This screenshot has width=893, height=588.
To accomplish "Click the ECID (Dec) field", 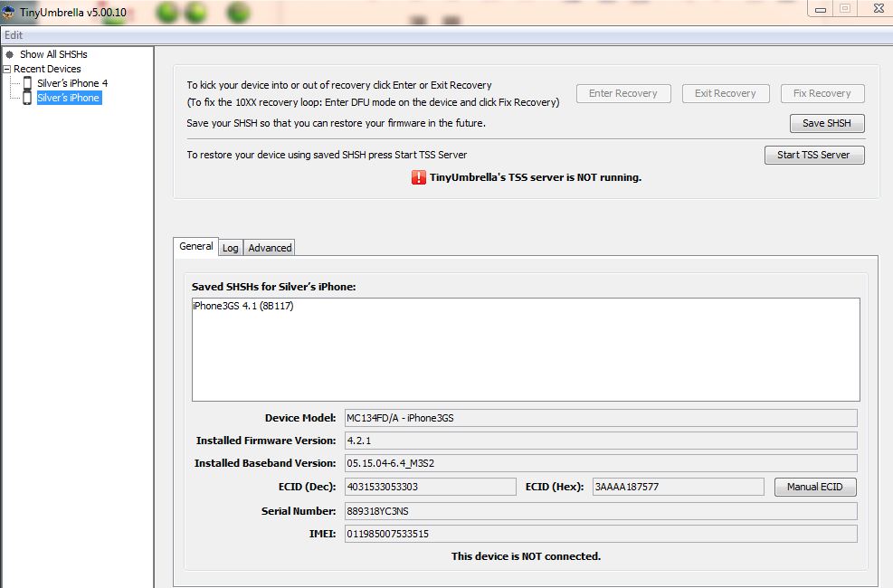I will tap(430, 487).
